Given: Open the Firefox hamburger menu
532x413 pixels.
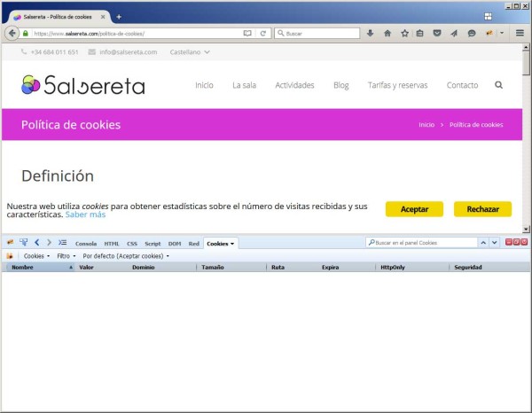Looking at the screenshot, I should point(520,33).
